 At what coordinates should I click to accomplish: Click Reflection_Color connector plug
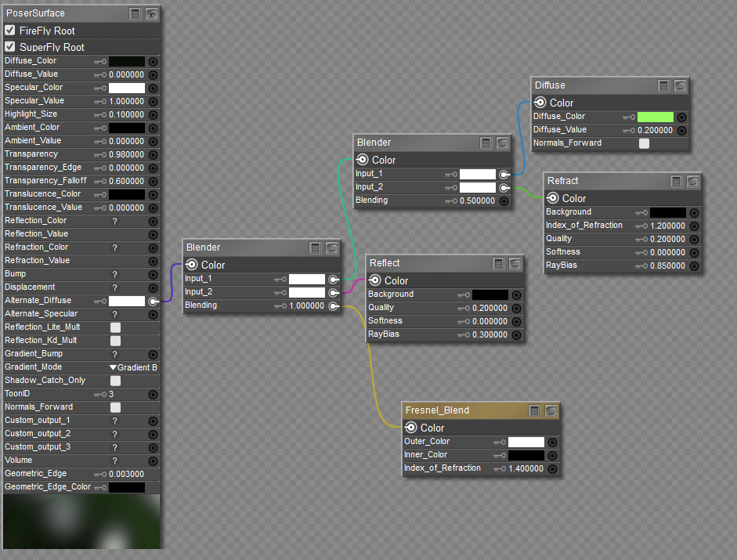(154, 222)
